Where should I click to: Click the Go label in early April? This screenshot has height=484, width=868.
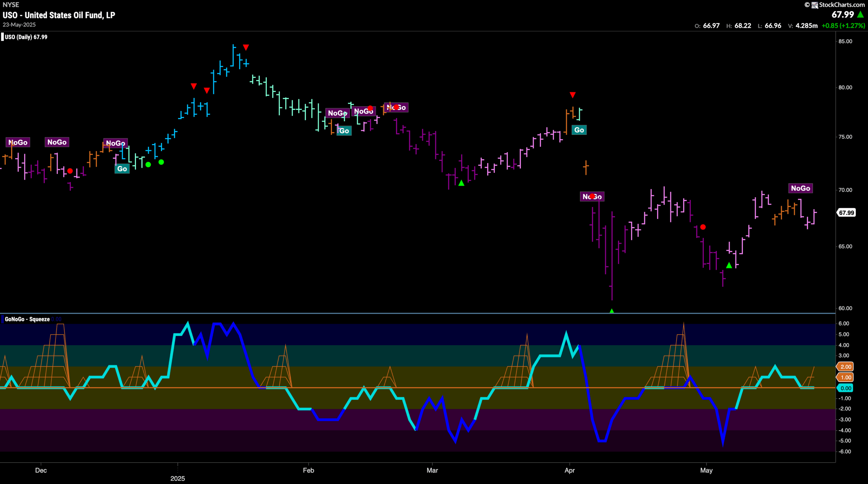(x=579, y=130)
